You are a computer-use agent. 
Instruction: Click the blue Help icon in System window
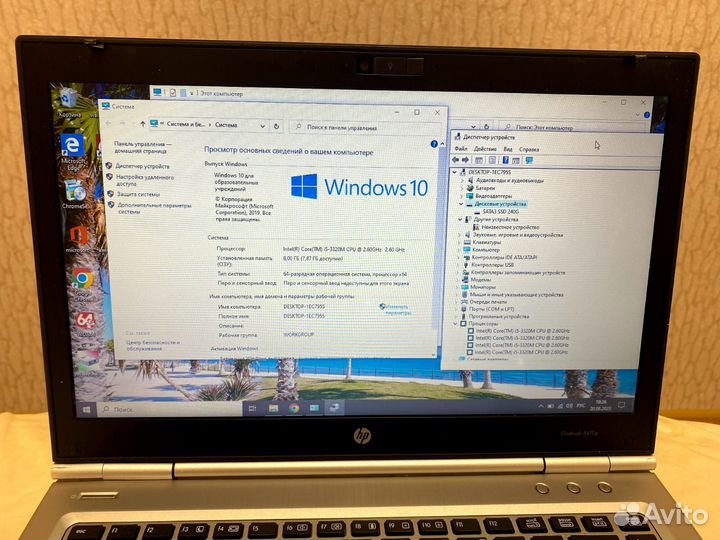point(434,144)
